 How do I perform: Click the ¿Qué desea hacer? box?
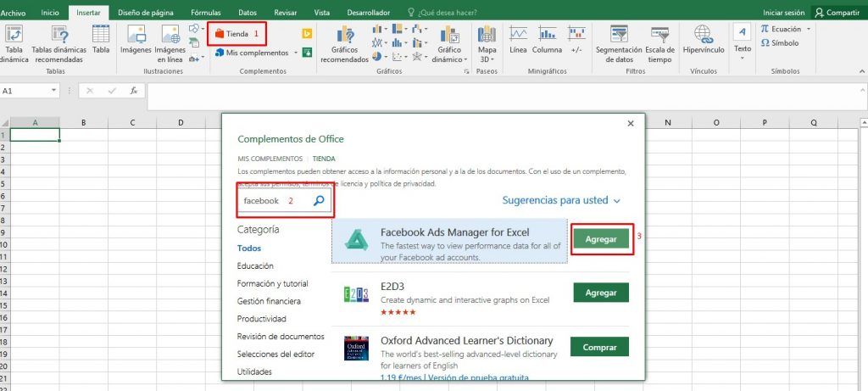[x=442, y=12]
